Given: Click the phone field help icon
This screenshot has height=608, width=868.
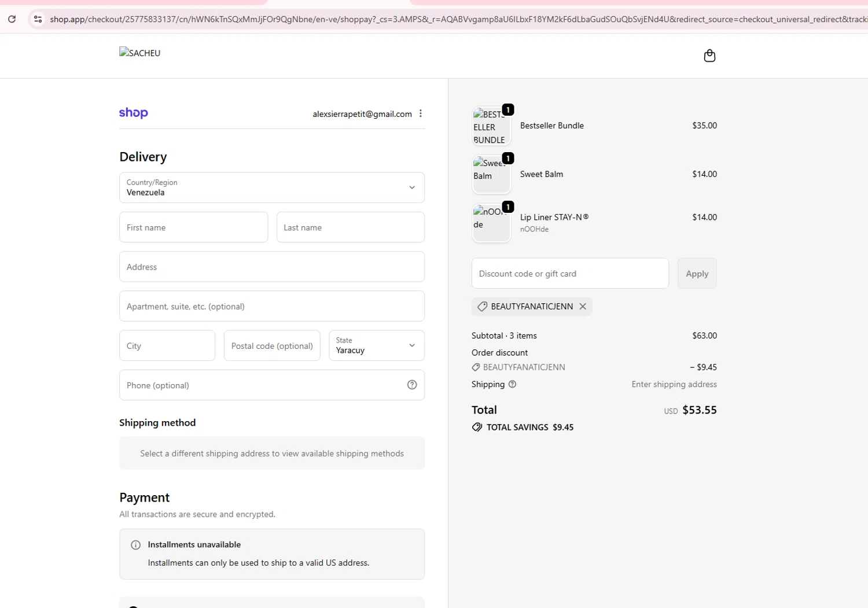Looking at the screenshot, I should coord(412,385).
